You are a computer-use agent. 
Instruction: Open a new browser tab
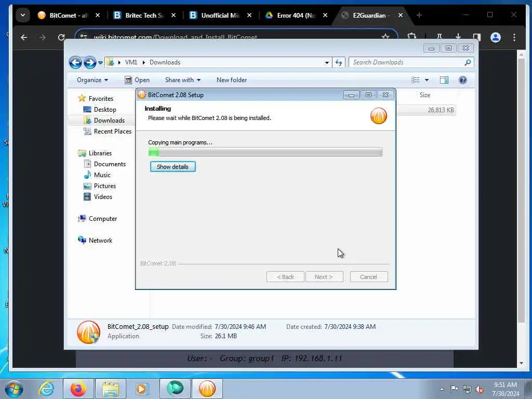[419, 15]
